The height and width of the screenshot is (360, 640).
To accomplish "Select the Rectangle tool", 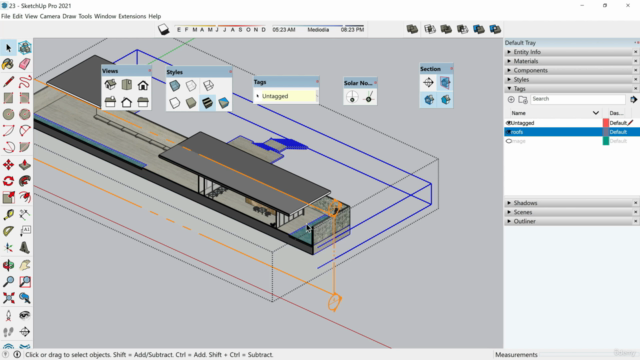I will [8, 98].
